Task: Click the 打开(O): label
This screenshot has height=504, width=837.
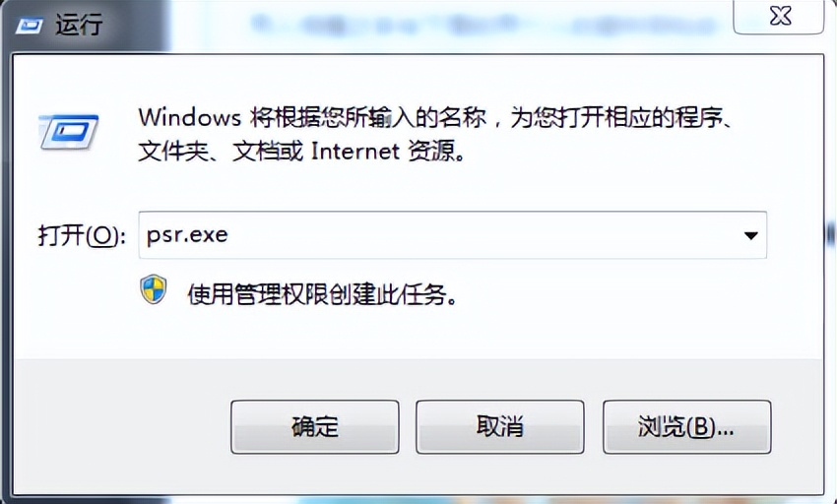Action: coord(82,235)
